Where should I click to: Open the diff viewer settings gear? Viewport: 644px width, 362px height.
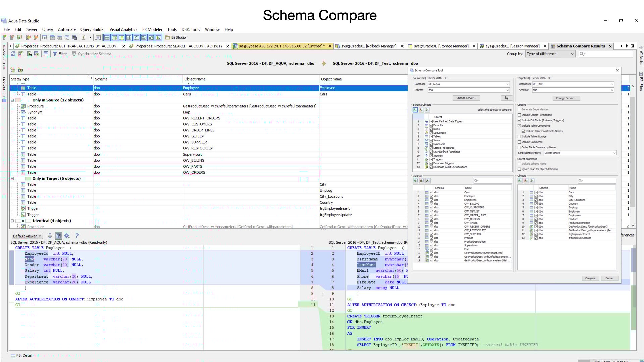point(67,236)
